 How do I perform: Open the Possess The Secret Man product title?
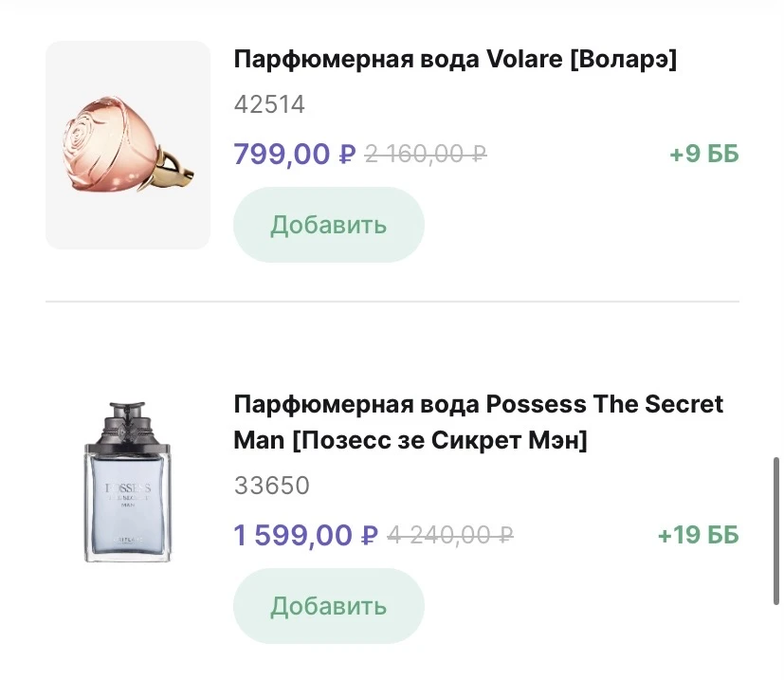478,422
